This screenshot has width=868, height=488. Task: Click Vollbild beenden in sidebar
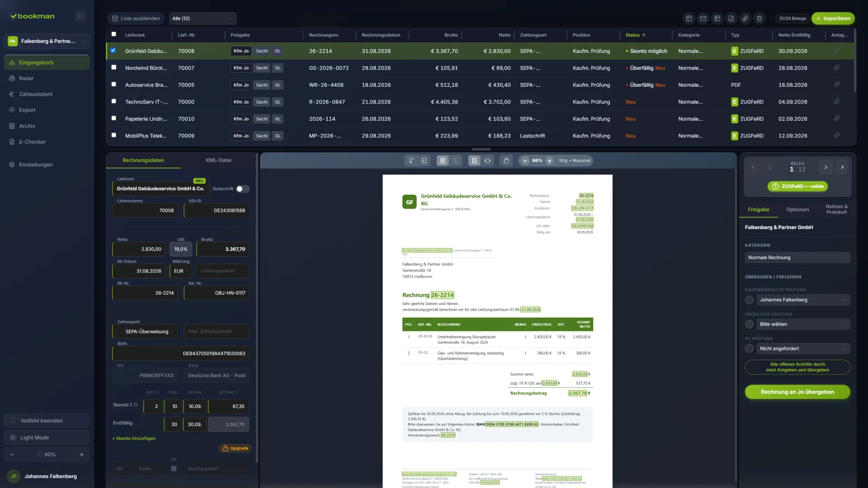click(x=47, y=421)
